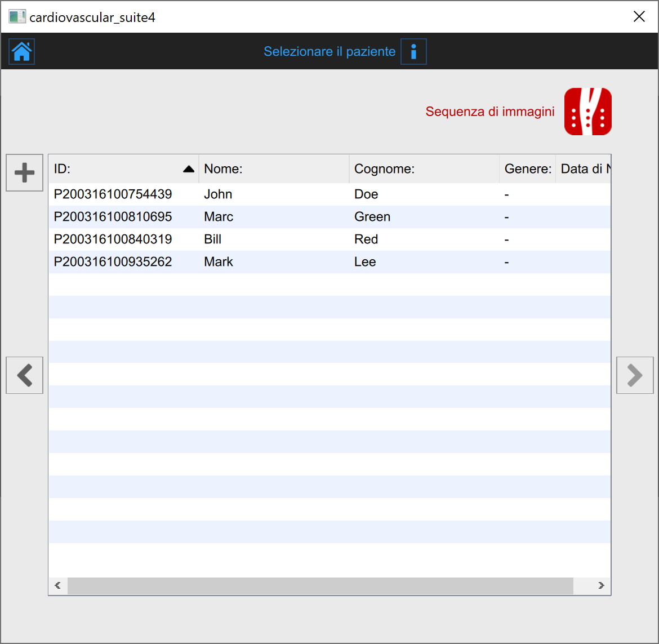Screen dimensions: 659x644
Task: Click the app icon in title bar
Action: pyautogui.click(x=17, y=17)
